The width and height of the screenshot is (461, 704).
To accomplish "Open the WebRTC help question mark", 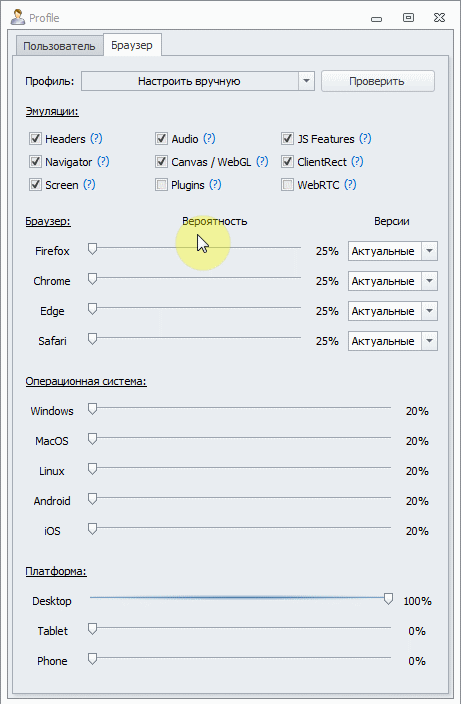I will click(350, 185).
